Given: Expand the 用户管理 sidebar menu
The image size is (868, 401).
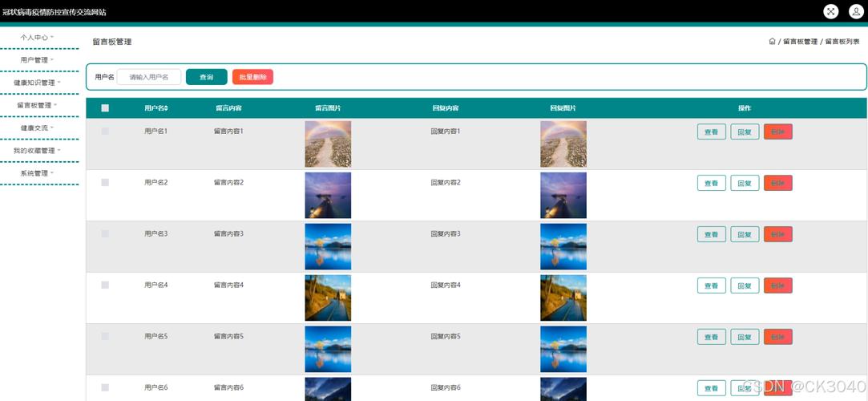Looking at the screenshot, I should tap(37, 60).
